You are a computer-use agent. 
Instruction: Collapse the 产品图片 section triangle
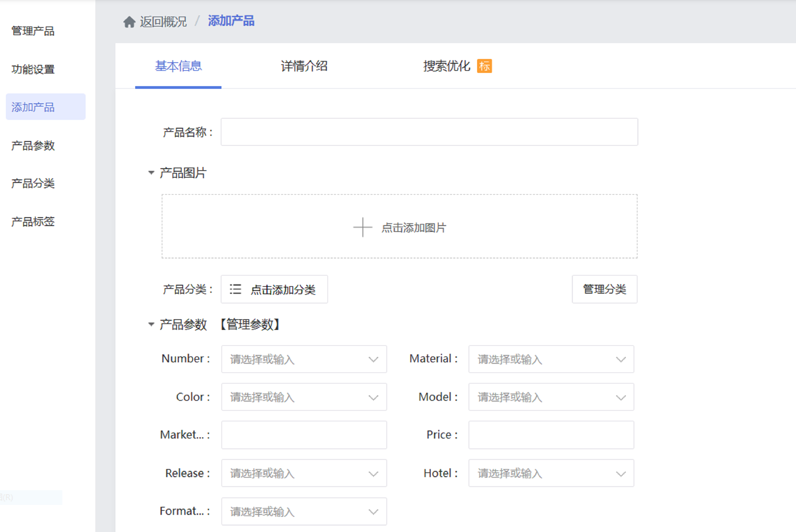tap(151, 173)
